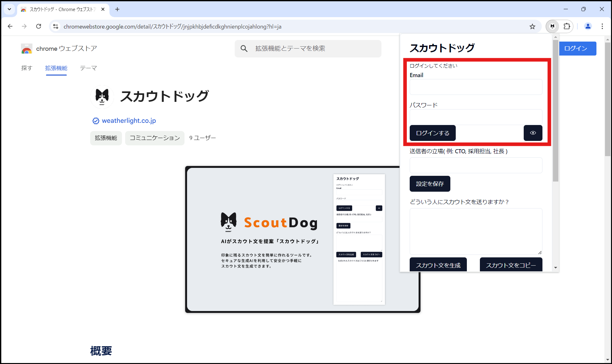Click the store search box

(x=308, y=49)
